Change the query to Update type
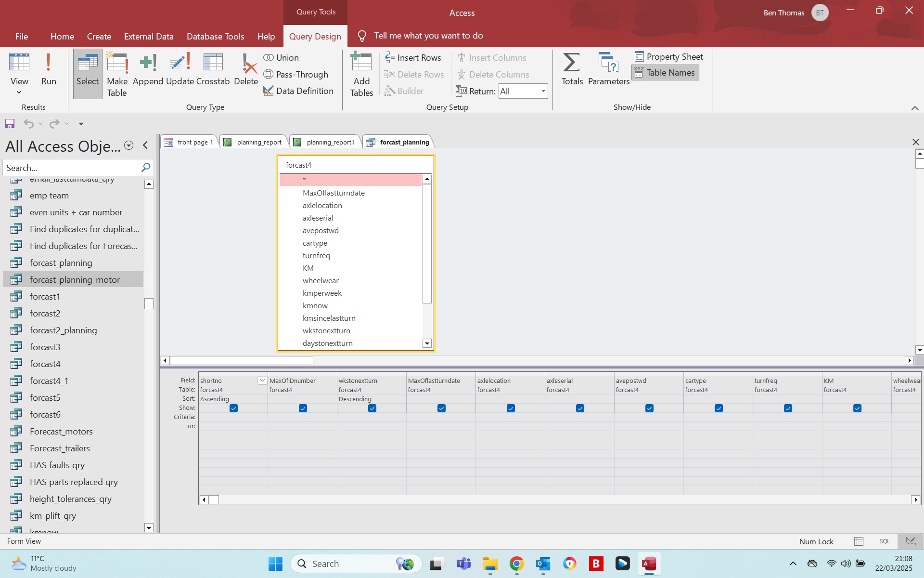Image resolution: width=924 pixels, height=578 pixels. [x=180, y=70]
